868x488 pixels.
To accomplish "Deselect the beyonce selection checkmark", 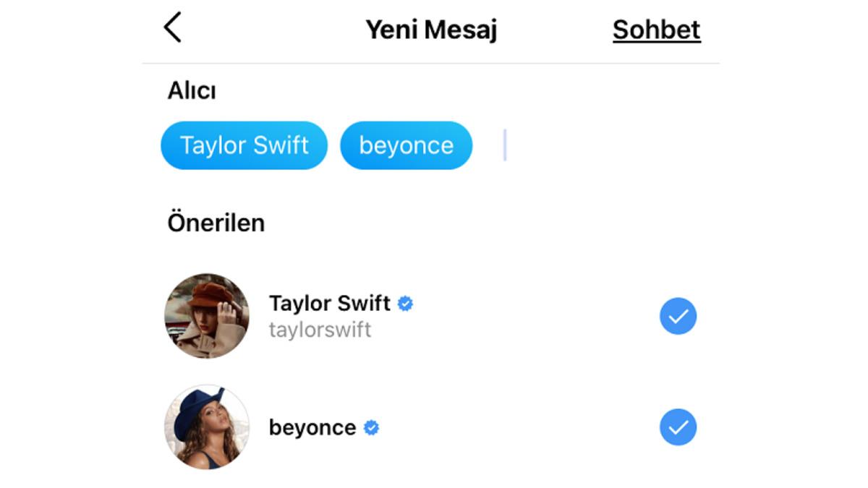I will click(x=678, y=428).
